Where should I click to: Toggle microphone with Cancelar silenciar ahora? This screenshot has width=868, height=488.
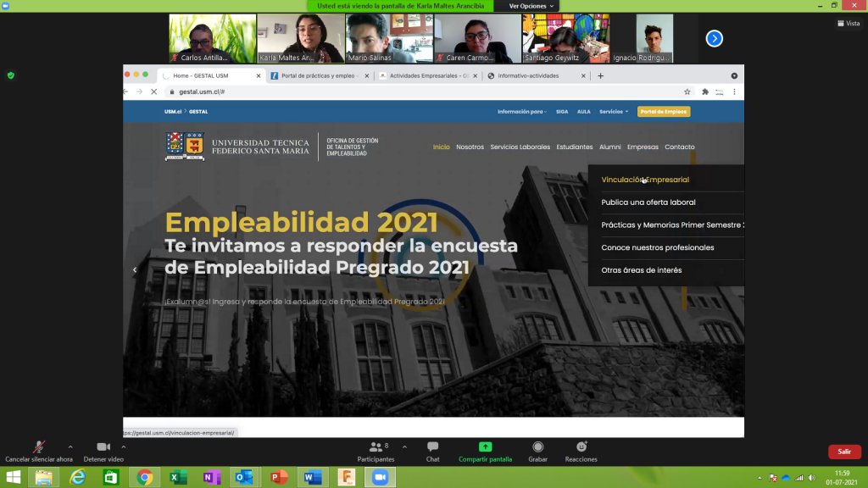point(38,451)
